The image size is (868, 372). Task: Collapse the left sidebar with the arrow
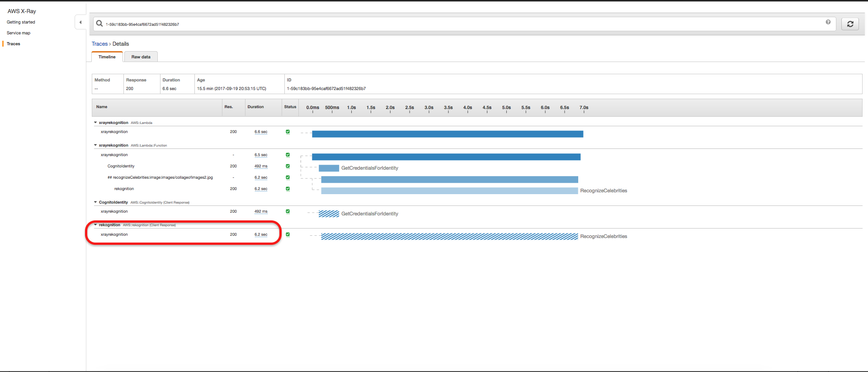pos(80,22)
